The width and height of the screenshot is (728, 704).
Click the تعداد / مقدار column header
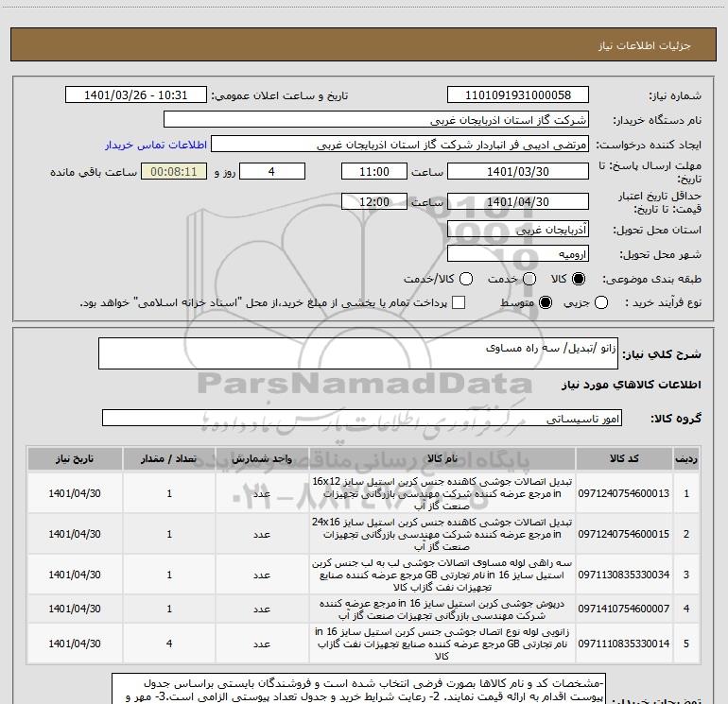[x=169, y=459]
